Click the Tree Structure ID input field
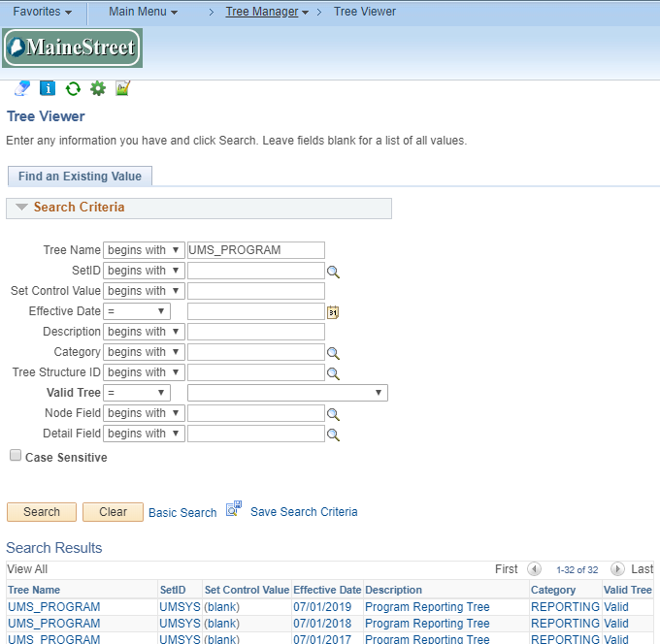Viewport: 660px width, 644px height. (256, 372)
